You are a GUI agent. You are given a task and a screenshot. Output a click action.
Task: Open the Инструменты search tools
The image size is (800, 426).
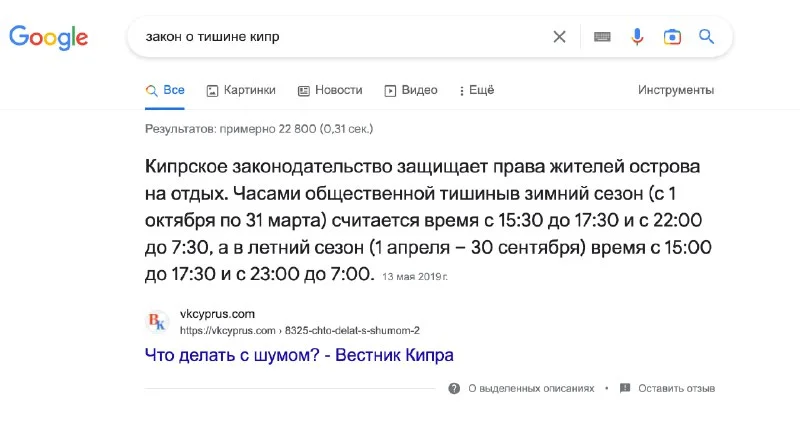(676, 90)
